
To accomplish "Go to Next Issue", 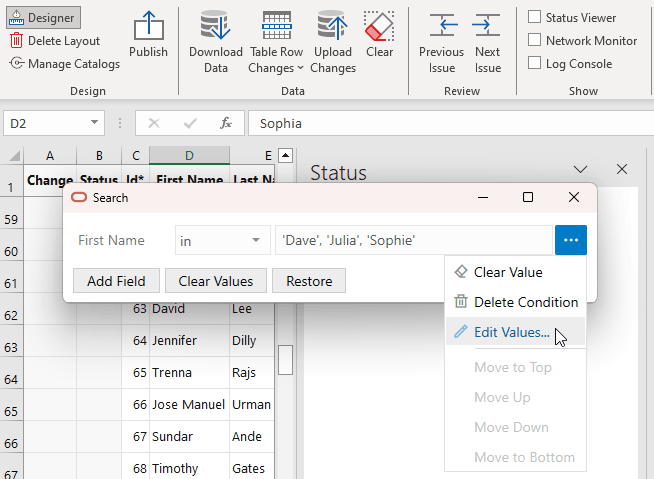I will click(x=487, y=42).
